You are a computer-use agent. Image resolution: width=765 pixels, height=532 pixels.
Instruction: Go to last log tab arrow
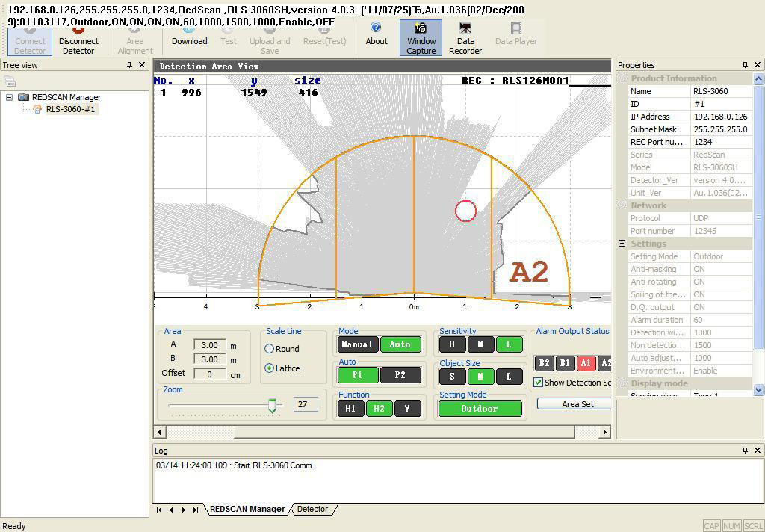195,510
